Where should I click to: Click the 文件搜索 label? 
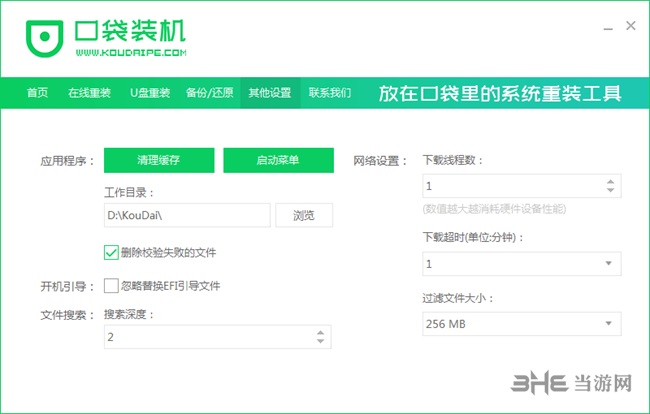pyautogui.click(x=67, y=315)
